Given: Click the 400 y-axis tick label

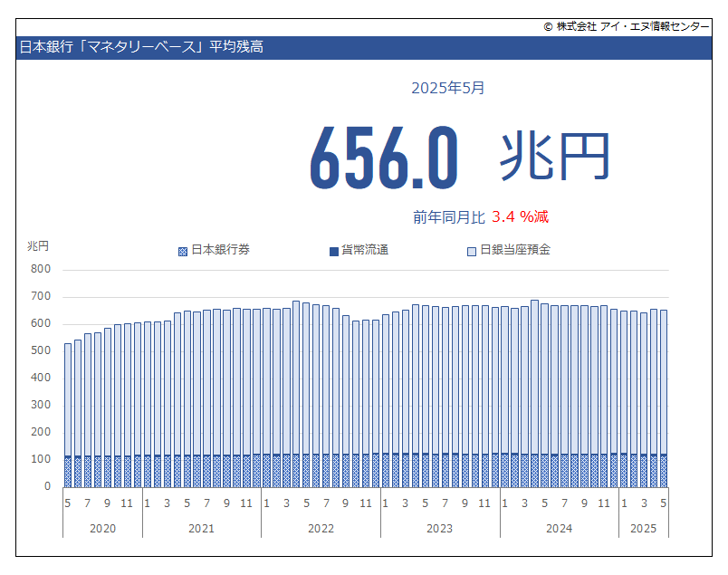Looking at the screenshot, I should (41, 378).
